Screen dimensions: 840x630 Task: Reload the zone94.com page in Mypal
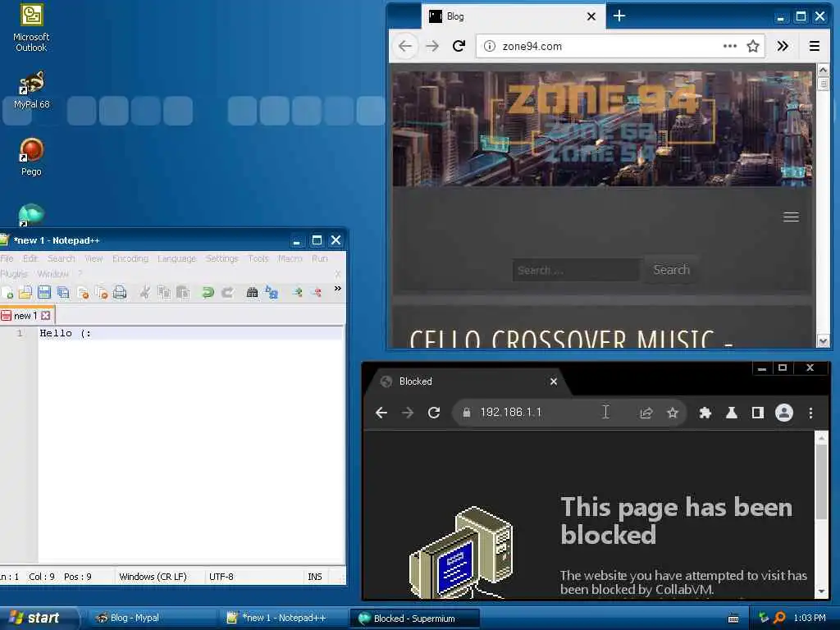459,46
